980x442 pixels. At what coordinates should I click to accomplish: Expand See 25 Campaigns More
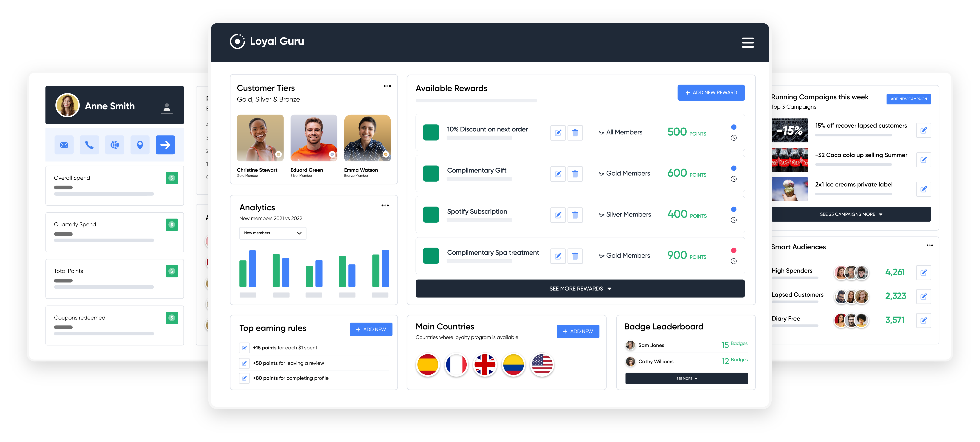[851, 214]
